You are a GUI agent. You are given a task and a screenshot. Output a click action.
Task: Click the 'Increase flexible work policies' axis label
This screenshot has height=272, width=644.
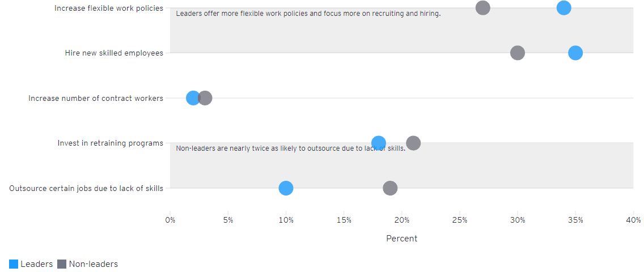pyautogui.click(x=109, y=8)
